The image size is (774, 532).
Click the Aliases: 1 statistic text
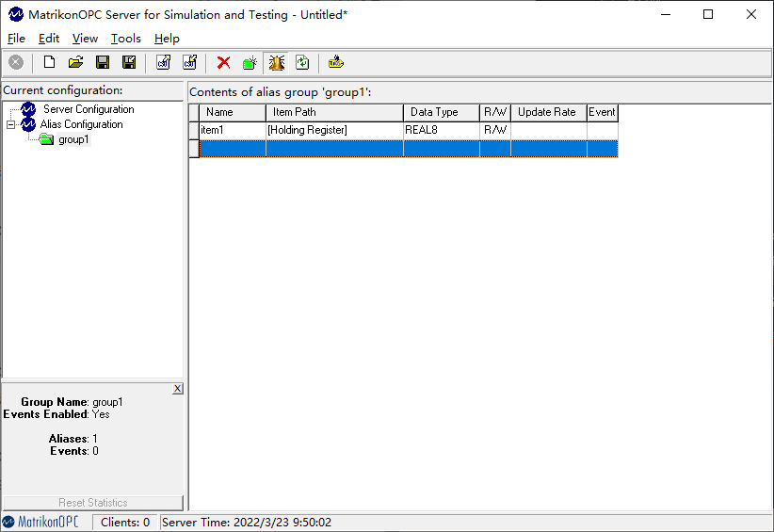(73, 439)
